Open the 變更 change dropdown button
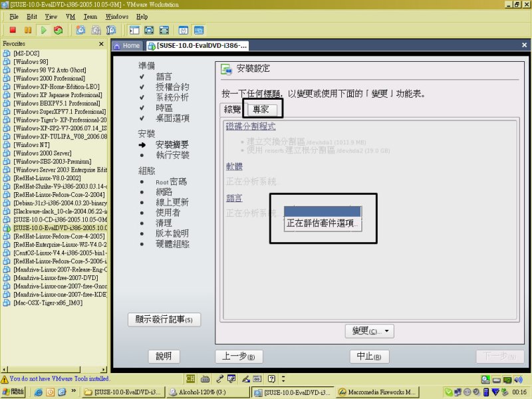 (370, 331)
